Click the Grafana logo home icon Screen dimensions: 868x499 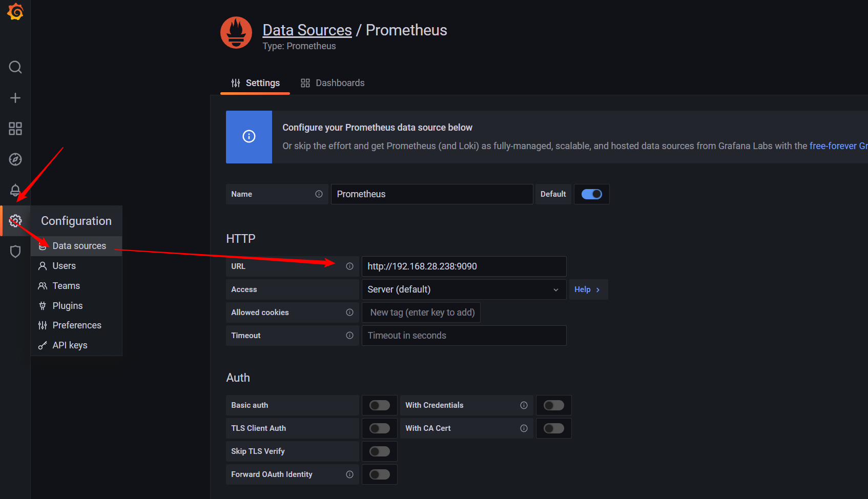pyautogui.click(x=15, y=11)
